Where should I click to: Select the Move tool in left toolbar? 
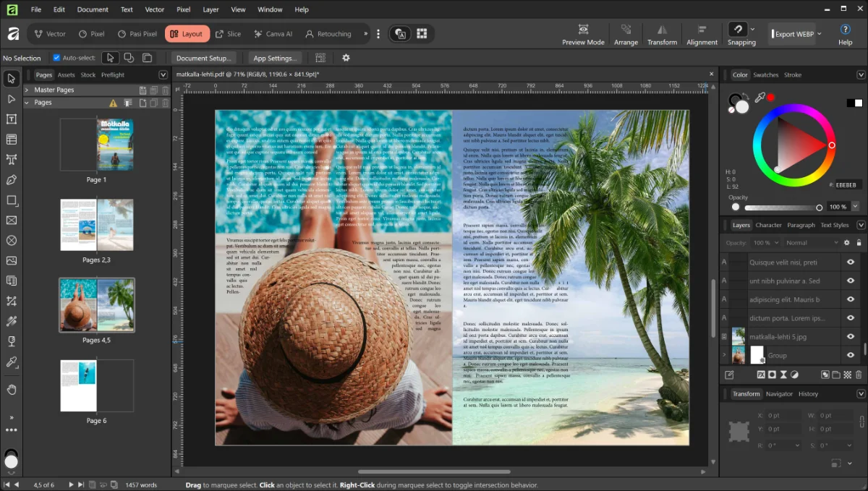click(x=11, y=79)
